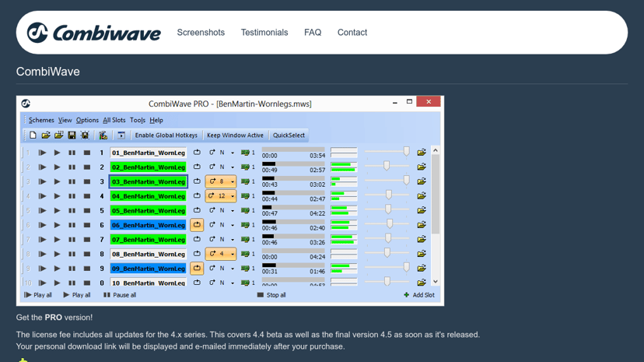644x362 pixels.
Task: Click sound card icon in slot 6 row
Action: pos(245,225)
